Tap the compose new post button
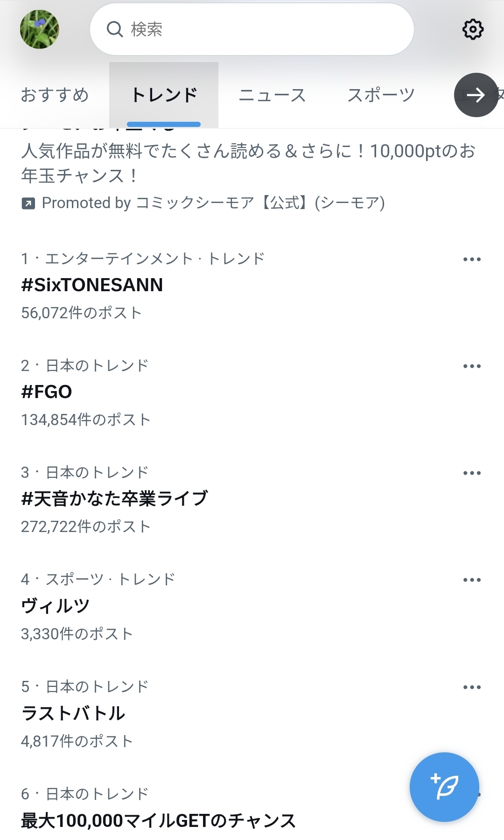 point(444,787)
